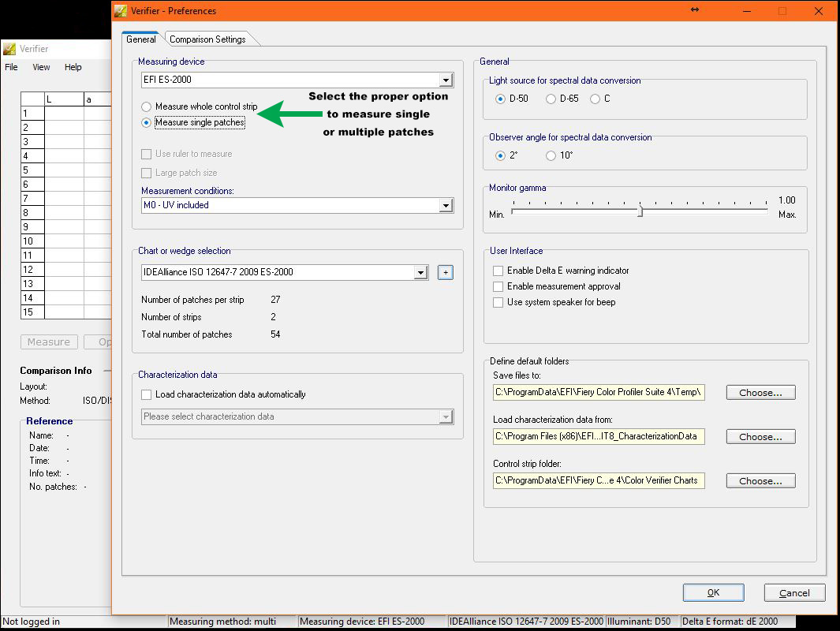The image size is (840, 631).
Task: Choose C light source
Action: point(595,99)
